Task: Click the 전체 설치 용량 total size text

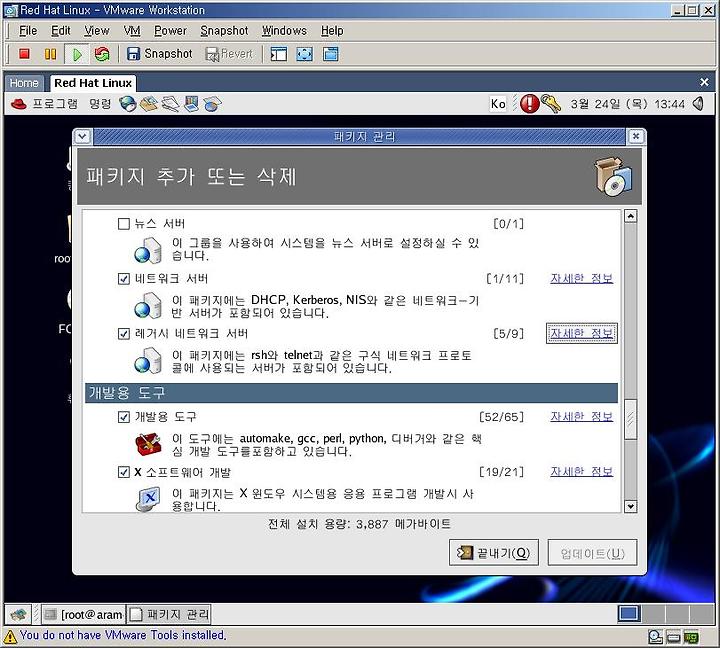Action: (359, 524)
